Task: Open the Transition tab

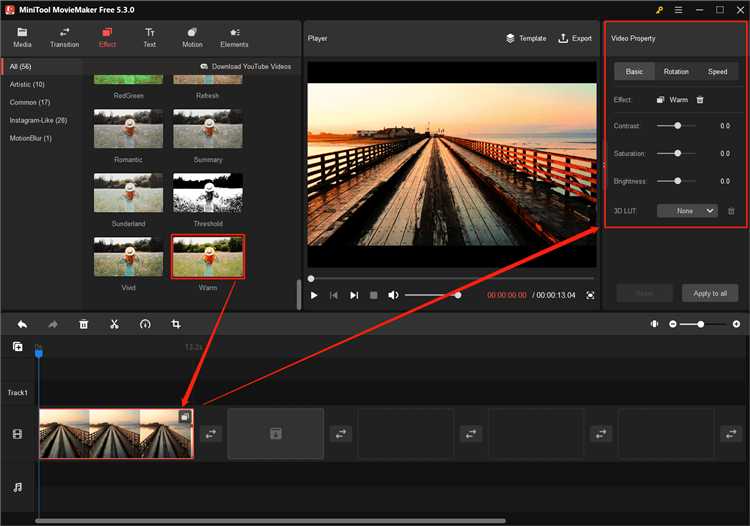Action: [x=65, y=38]
